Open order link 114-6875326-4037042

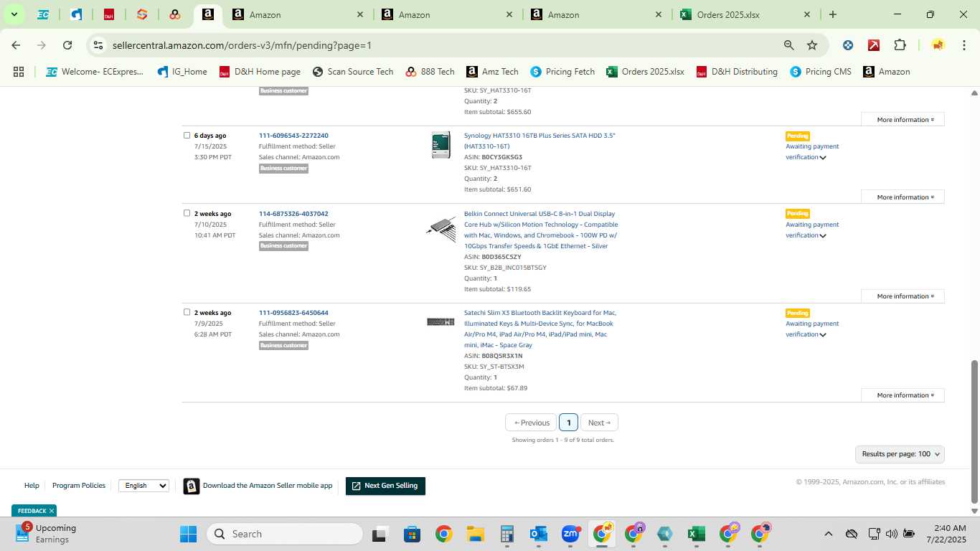293,214
